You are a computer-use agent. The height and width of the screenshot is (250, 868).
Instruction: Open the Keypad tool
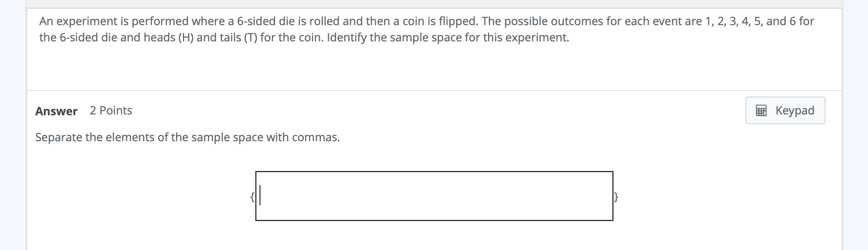click(x=785, y=110)
